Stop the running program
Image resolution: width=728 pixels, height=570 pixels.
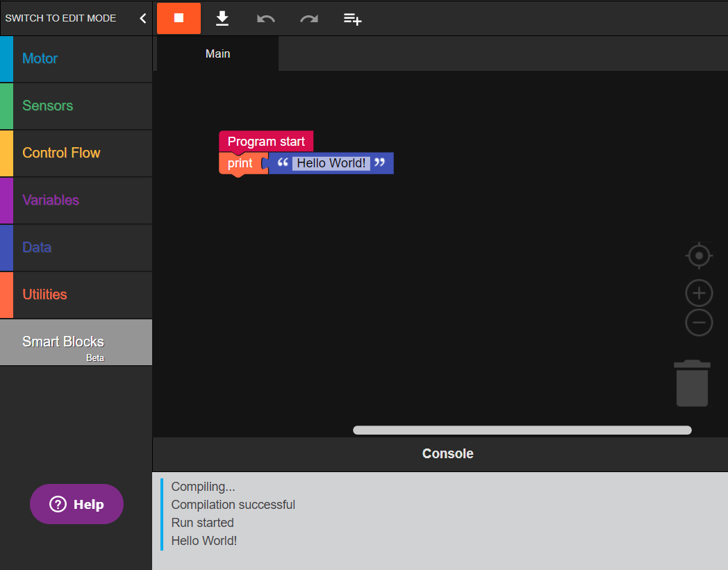coord(179,18)
